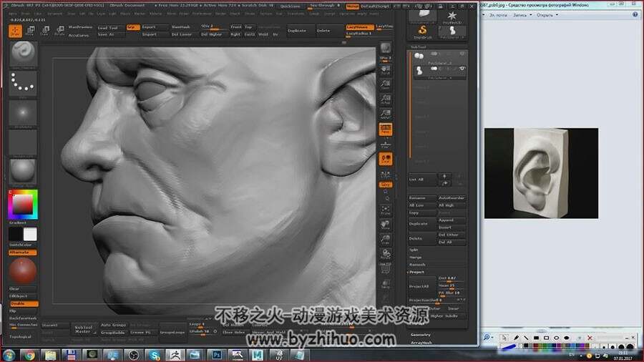Select the Scale gizmo button
The image size is (644, 362).
click(45, 31)
